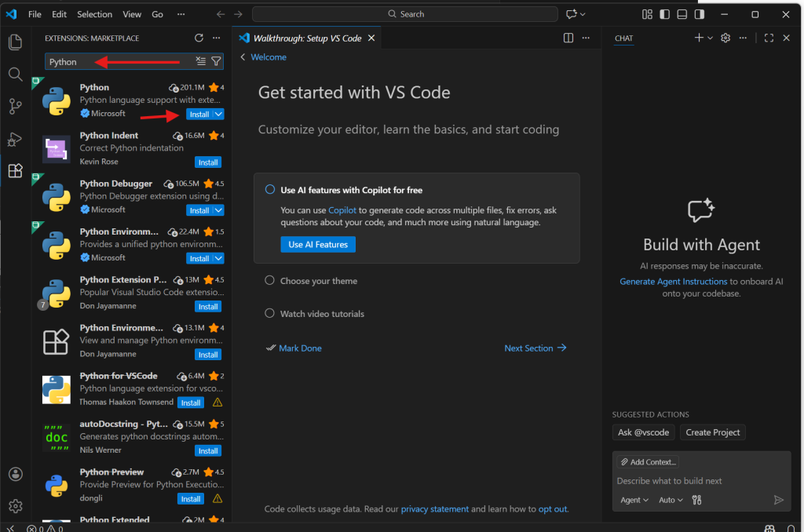
Task: Open Source Control view icon
Action: click(x=15, y=106)
